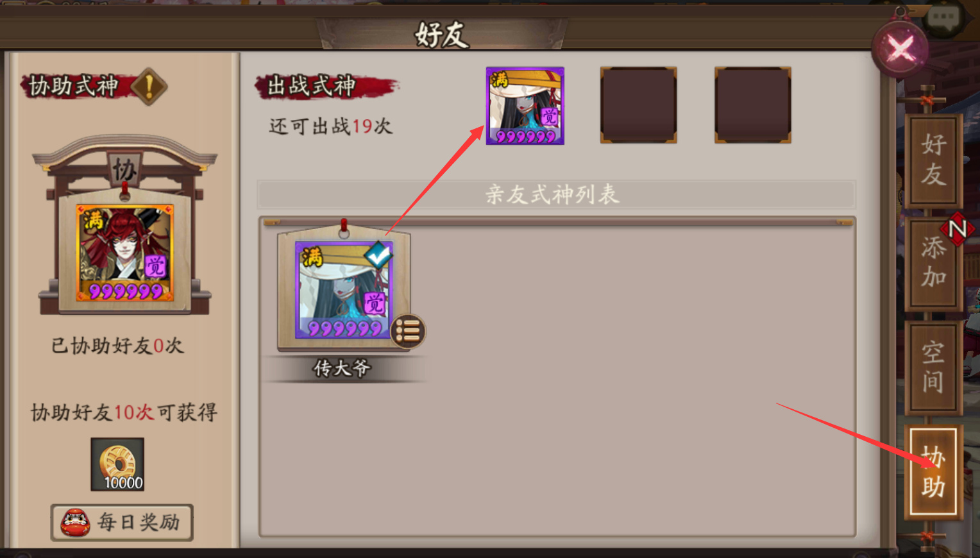The width and height of the screenshot is (980, 558).
Task: Click the gold coin 10000 reward icon
Action: coord(117,464)
